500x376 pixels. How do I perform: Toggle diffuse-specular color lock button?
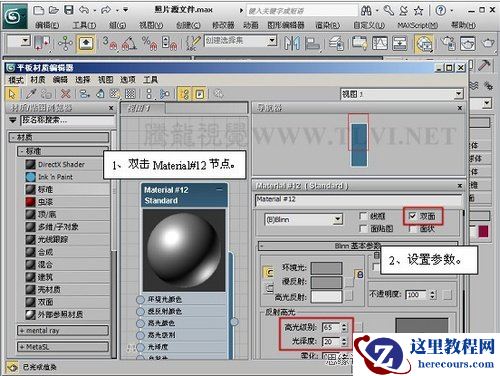tap(269, 288)
